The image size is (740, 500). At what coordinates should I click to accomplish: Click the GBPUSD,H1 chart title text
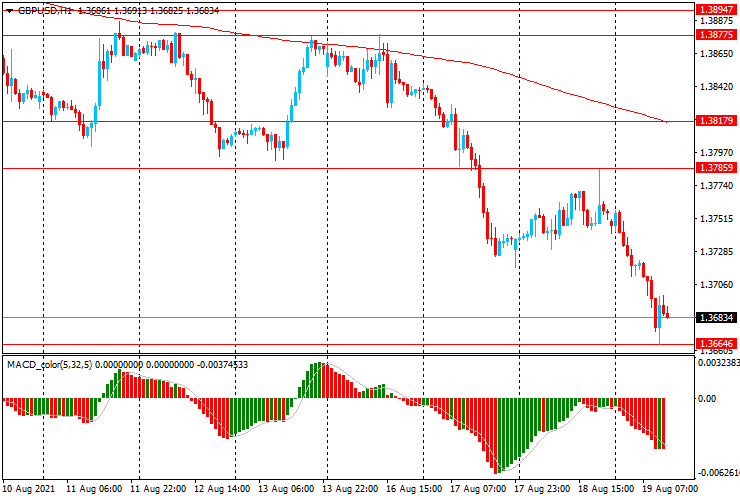[x=45, y=10]
